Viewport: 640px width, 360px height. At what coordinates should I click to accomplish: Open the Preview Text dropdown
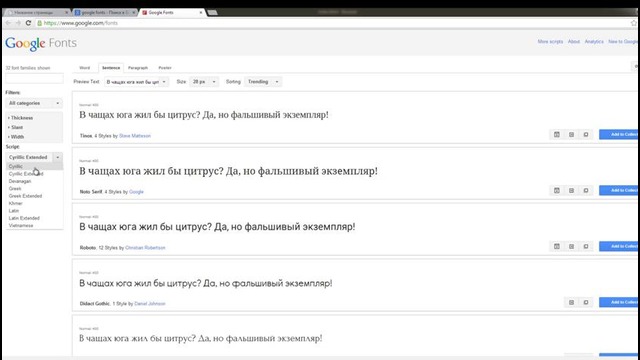136,82
